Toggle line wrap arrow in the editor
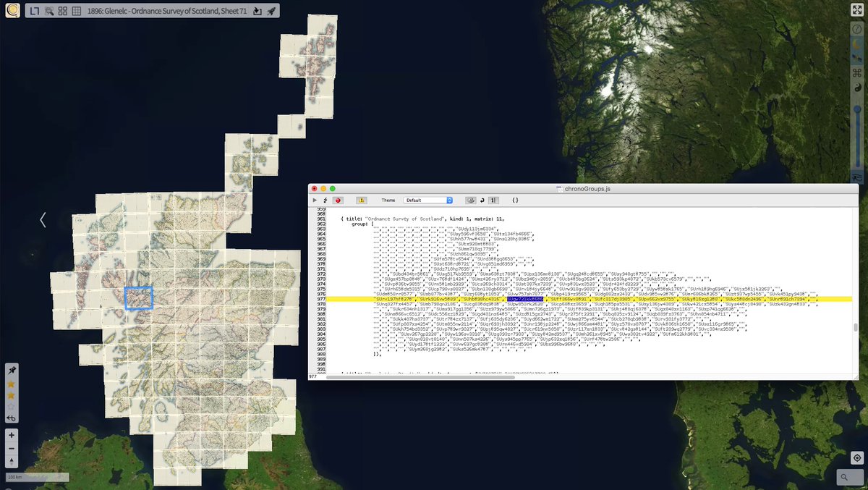868x490 pixels. point(482,200)
